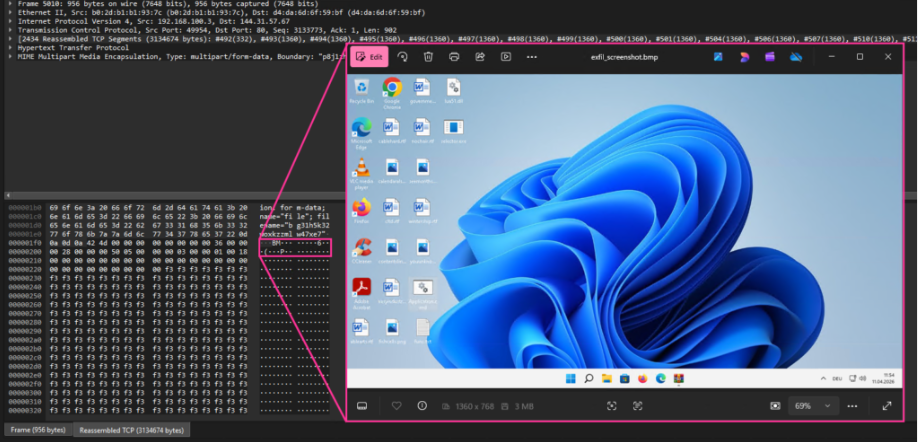918x442 pixels.
Task: Enter fullscreen with the diagonal arrows icon
Action: pyautogui.click(x=887, y=406)
